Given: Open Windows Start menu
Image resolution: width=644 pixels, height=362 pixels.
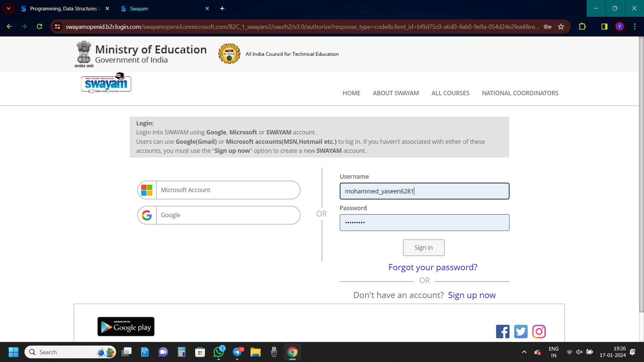Looking at the screenshot, I should click(13, 352).
